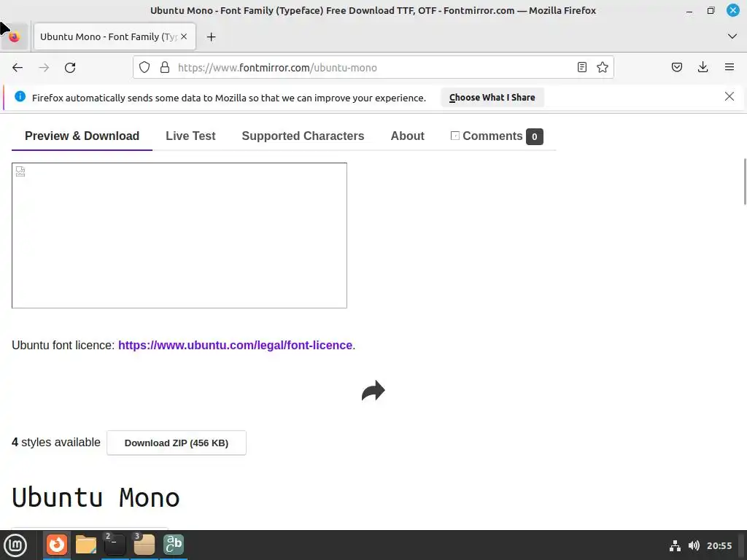Viewport: 747px width, 560px height.
Task: Open the font viewer taskbar app
Action: pos(174,545)
